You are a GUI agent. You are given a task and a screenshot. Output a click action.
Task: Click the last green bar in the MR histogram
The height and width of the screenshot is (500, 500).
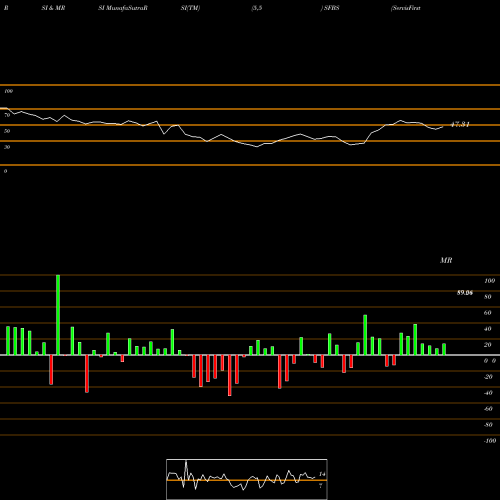[x=444, y=349]
